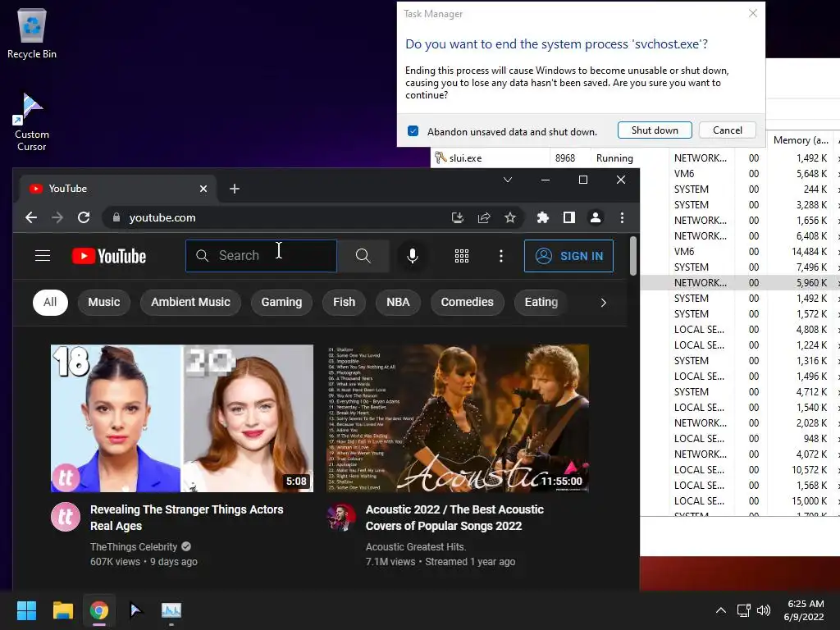Viewport: 840px width, 630px height.
Task: Play Stranger Things actors video thumbnail
Action: click(182, 418)
